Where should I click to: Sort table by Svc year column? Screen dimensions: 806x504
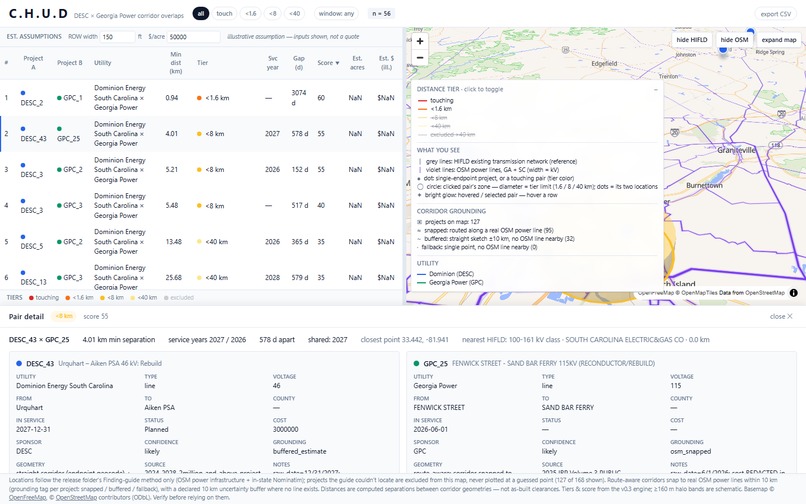273,63
